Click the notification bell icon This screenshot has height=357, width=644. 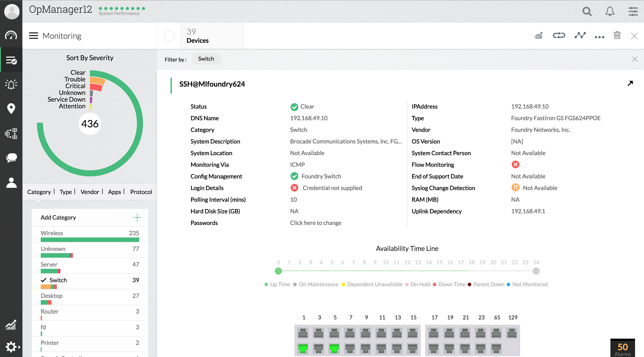610,11
